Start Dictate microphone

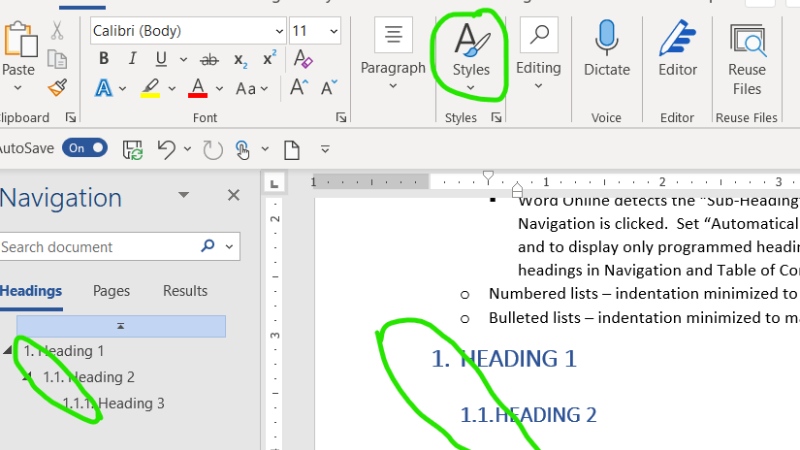[x=607, y=48]
